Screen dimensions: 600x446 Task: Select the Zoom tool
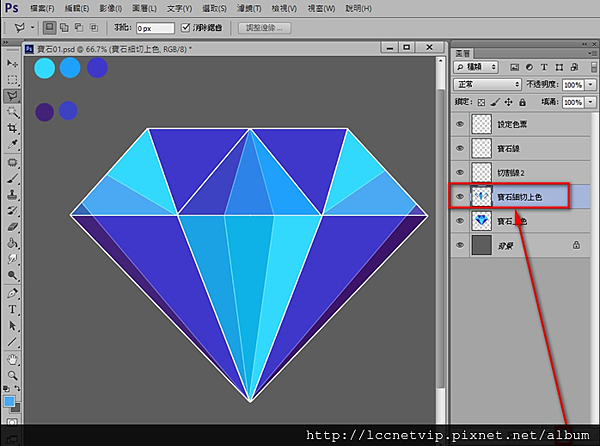[12, 375]
